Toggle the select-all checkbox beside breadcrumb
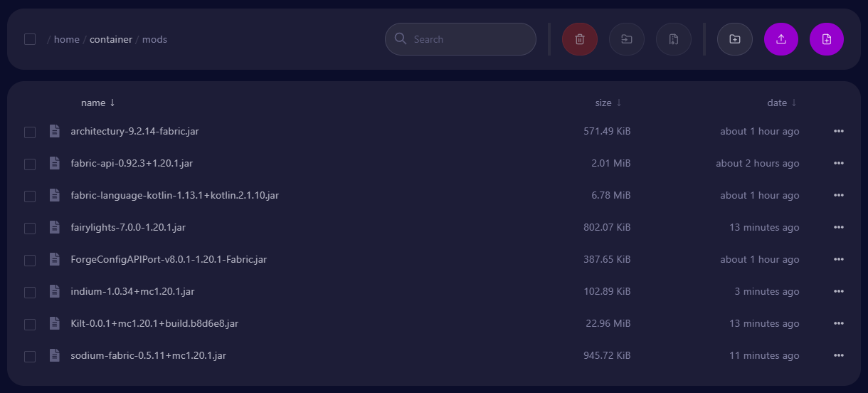Screen dimensions: 868x393 point(30,39)
